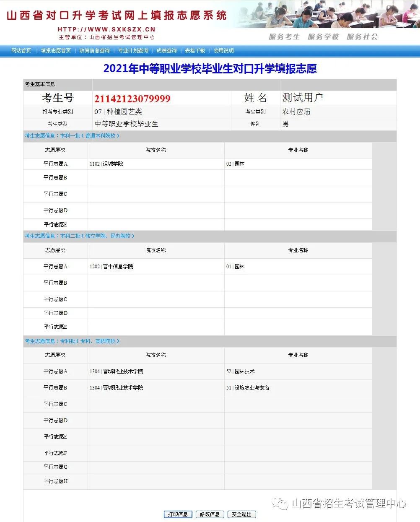Viewport: 420px width, 522px height.
Task: Open 使用说明 help page
Action: tap(223, 51)
